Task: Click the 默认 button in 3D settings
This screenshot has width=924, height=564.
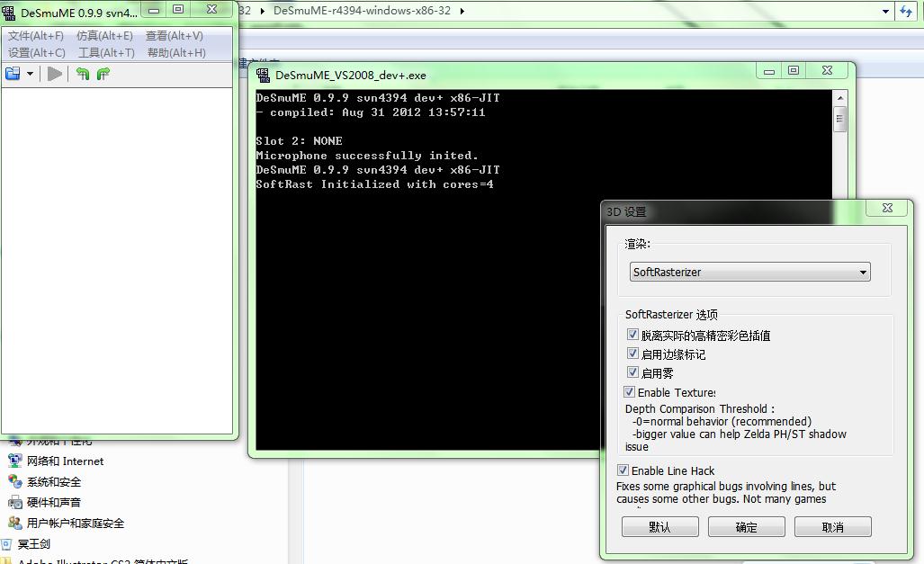Action: point(660,527)
